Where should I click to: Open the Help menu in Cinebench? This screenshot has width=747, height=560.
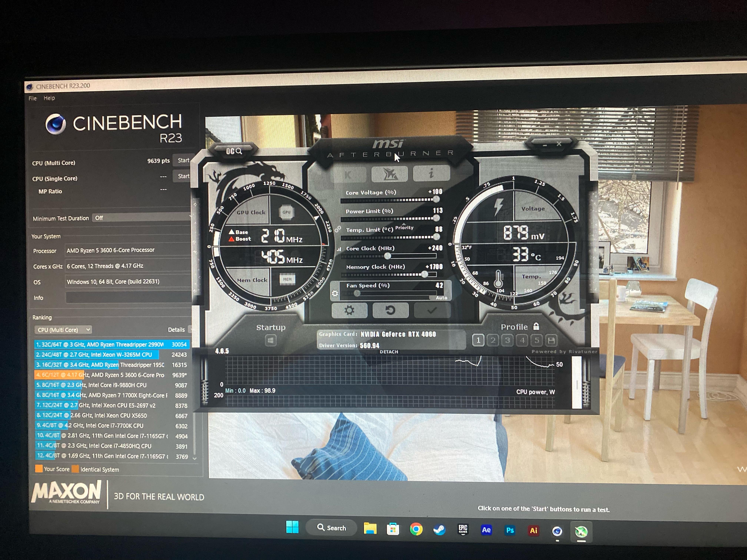click(x=49, y=98)
